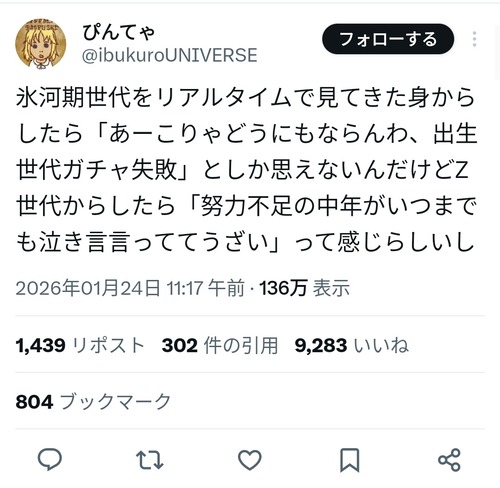Open ぴんてゃ's profile avatar
Image resolution: width=500 pixels, height=488 pixels.
tap(41, 44)
